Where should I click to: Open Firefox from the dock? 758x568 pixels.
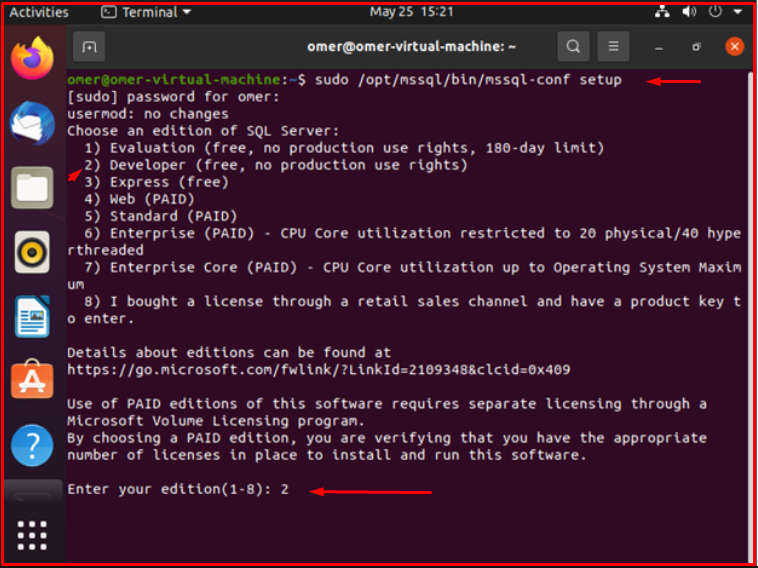tap(32, 59)
